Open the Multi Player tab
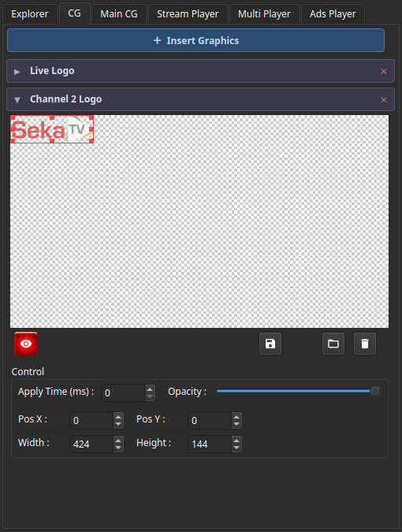The image size is (402, 532). (x=264, y=14)
